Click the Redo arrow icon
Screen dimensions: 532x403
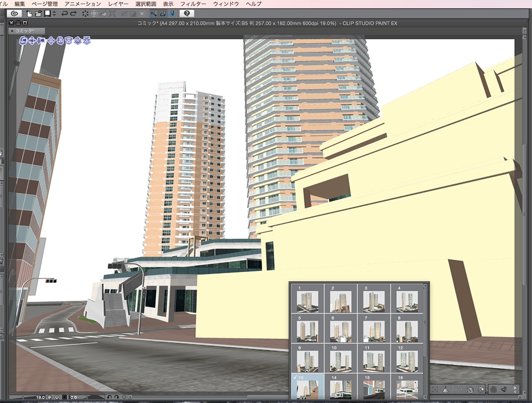coord(73,14)
